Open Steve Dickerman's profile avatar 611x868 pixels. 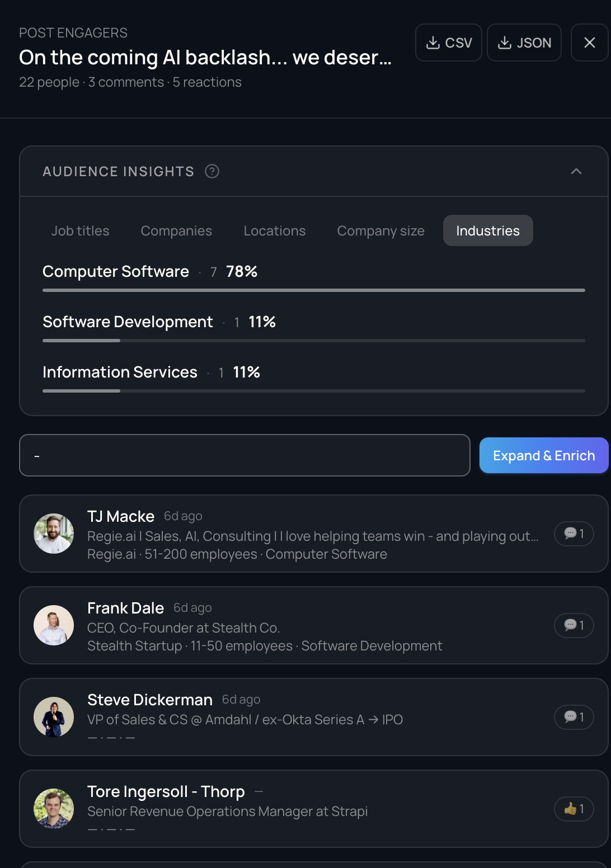click(x=54, y=717)
